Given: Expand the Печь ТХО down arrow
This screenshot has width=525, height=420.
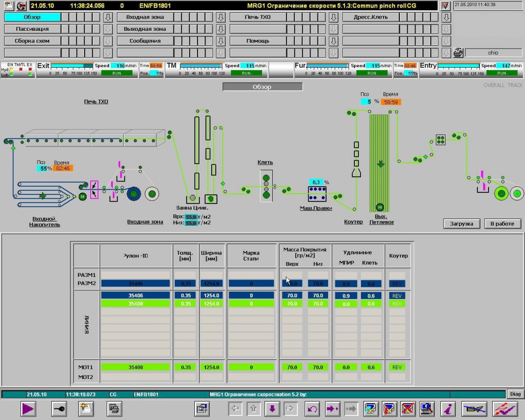Looking at the screenshot, I should point(333,17).
